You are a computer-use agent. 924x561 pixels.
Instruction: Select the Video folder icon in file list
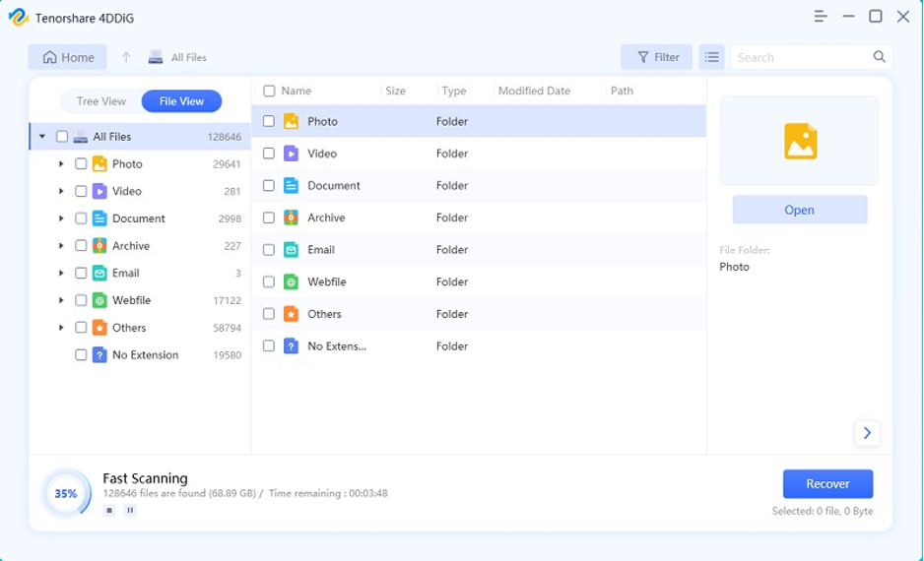tap(291, 154)
